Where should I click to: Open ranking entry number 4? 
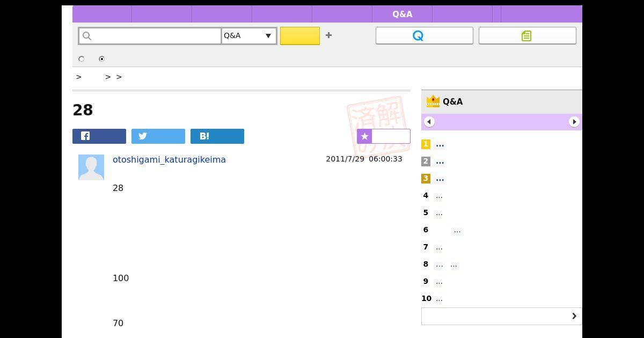[439, 196]
